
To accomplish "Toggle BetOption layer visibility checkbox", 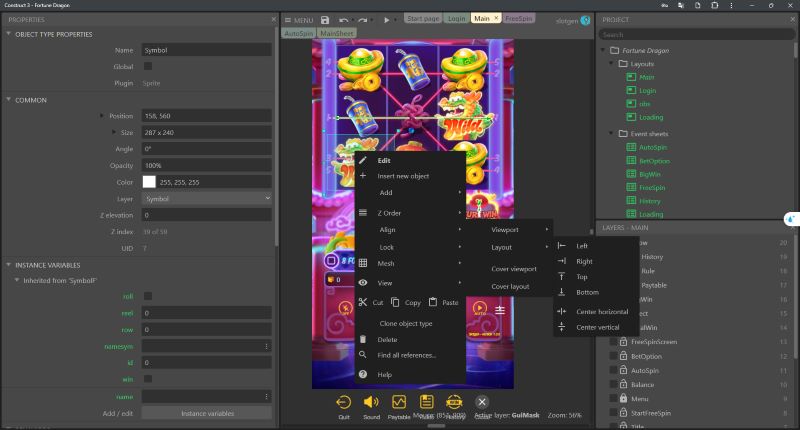I will point(613,356).
